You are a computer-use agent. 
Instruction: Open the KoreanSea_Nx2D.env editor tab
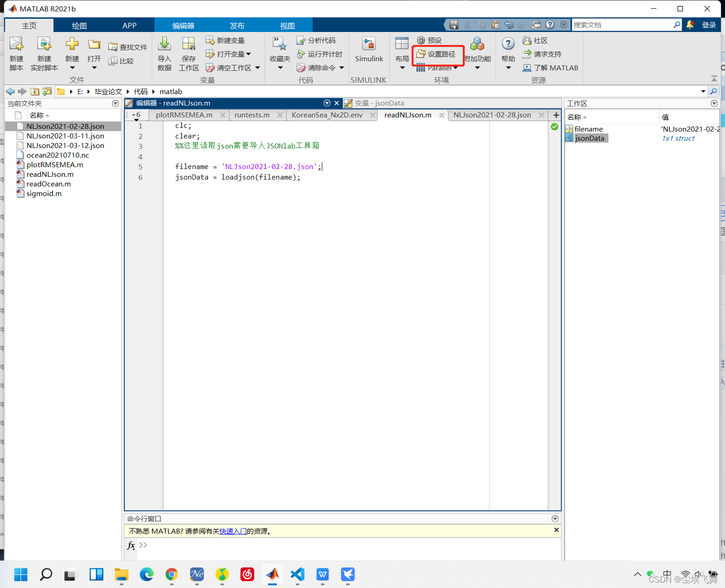(327, 115)
